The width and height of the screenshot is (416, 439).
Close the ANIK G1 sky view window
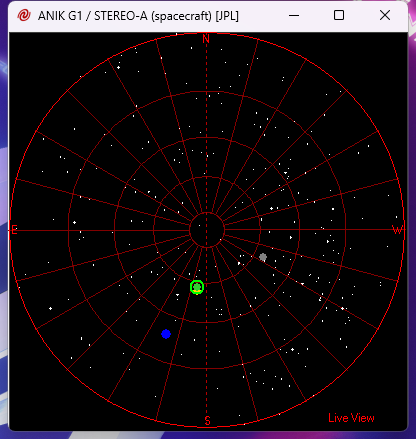tap(385, 15)
